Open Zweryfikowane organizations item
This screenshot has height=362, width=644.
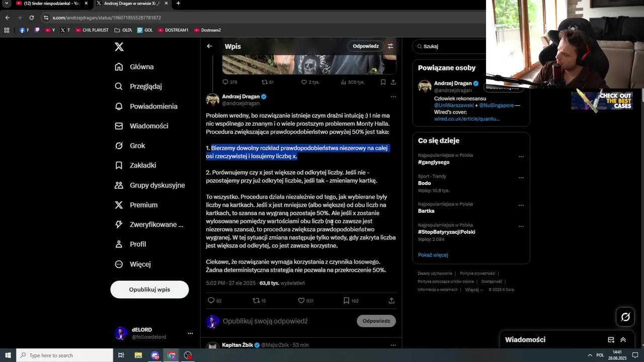pos(149,225)
